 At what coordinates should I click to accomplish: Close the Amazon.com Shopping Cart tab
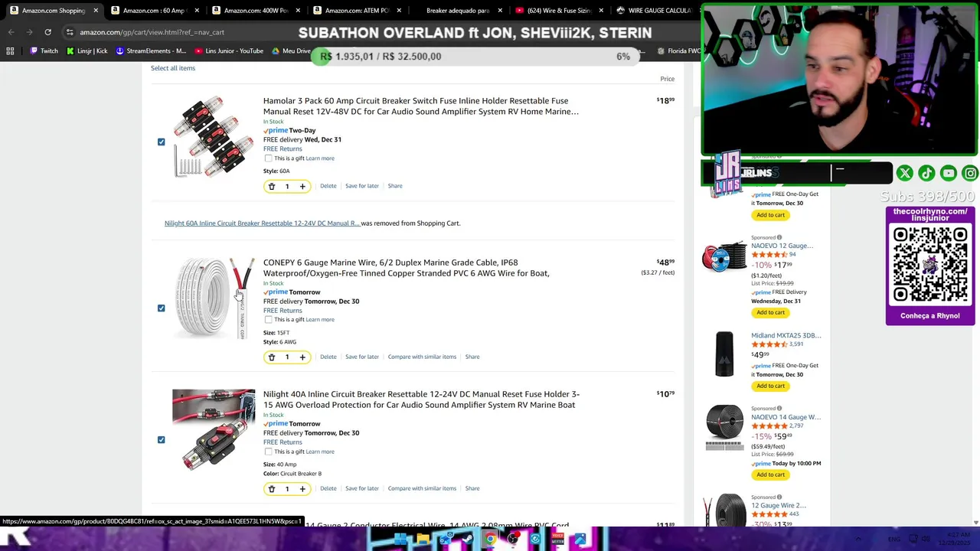96,11
